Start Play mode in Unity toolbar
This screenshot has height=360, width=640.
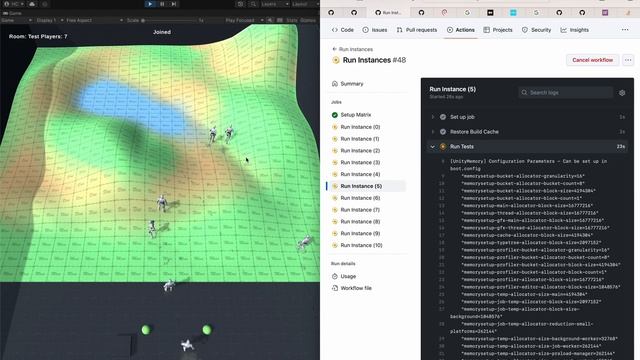[x=150, y=4]
